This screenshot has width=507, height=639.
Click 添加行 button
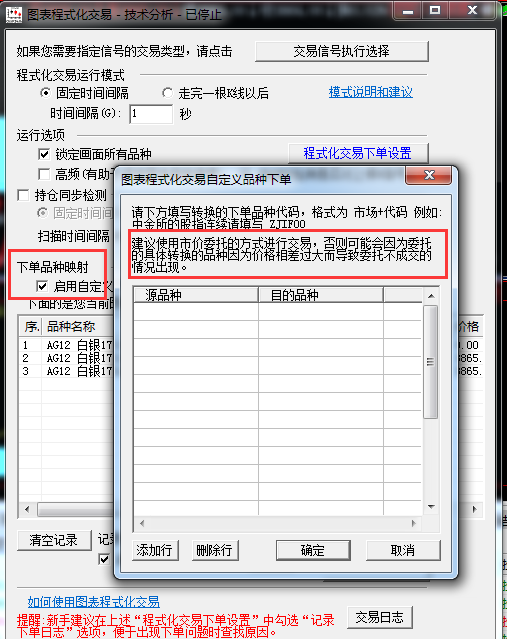(x=155, y=551)
